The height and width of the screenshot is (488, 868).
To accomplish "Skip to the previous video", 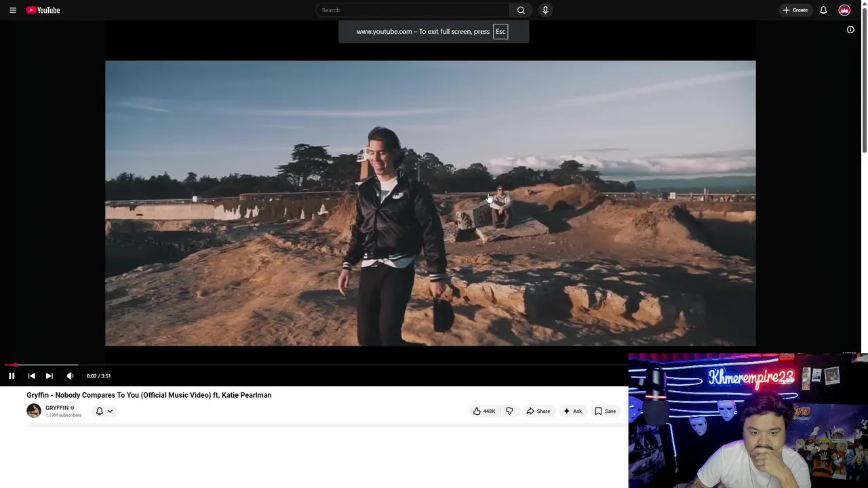I will (31, 375).
